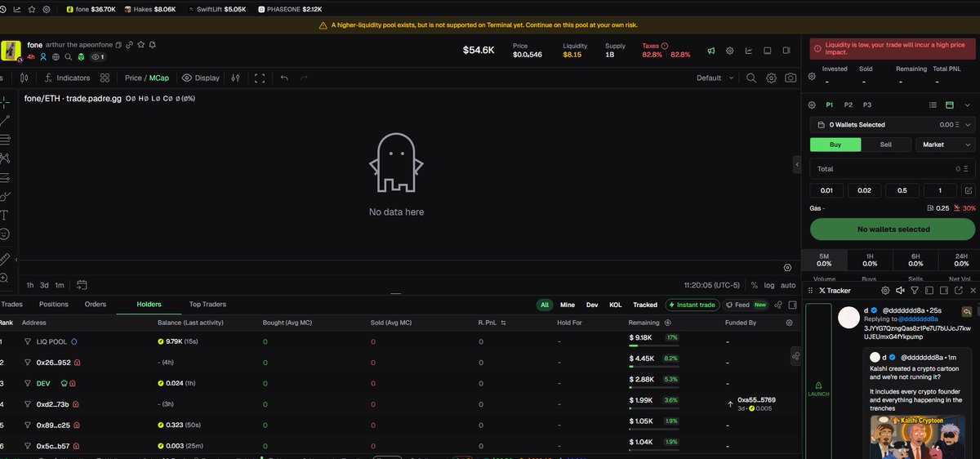Viewport: 980px width, 459px height.
Task: Select the All holders filter
Action: point(544,305)
